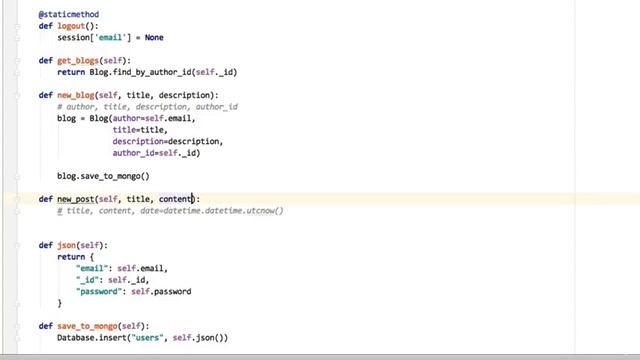Click the @staticmethod decorator

pos(69,14)
